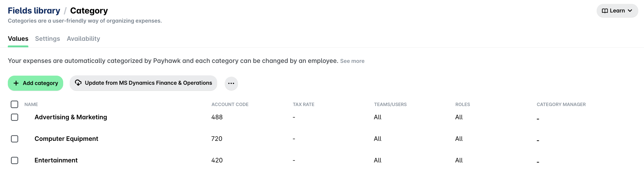Viewport: 644px width, 171px height.
Task: Expand the Learn dropdown chevron
Action: click(630, 11)
